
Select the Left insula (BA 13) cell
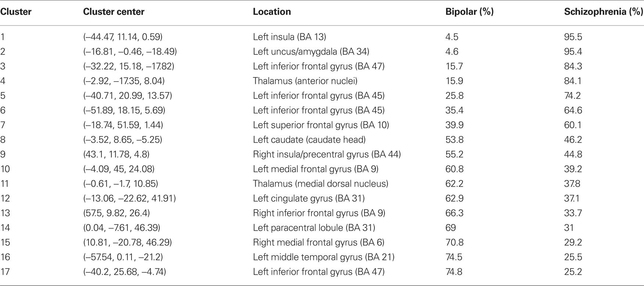tap(289, 37)
